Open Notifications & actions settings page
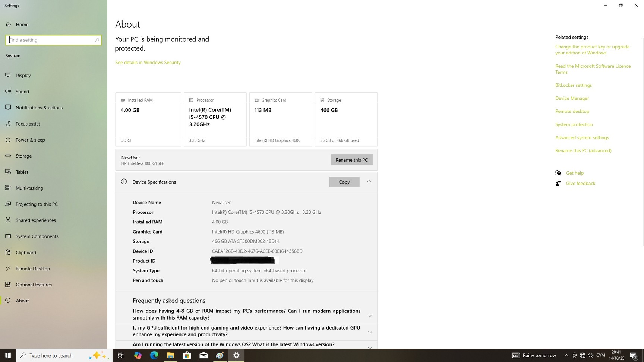The image size is (644, 362). [x=39, y=108]
